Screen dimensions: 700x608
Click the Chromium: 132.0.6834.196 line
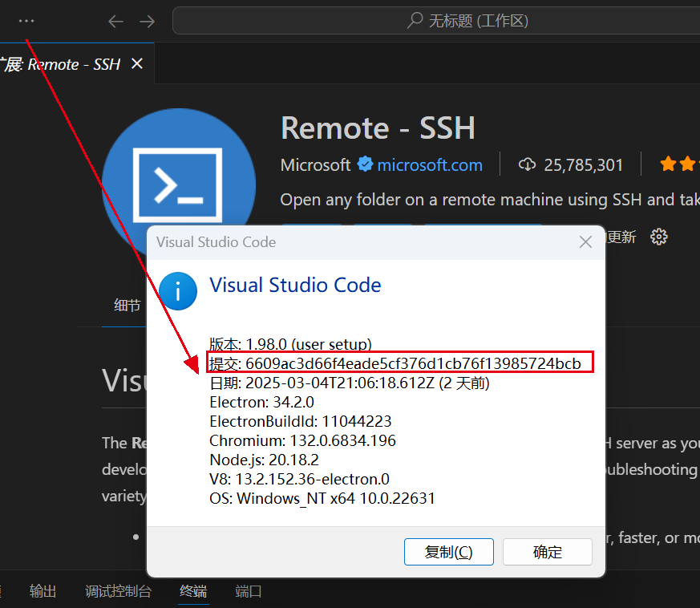coord(302,440)
